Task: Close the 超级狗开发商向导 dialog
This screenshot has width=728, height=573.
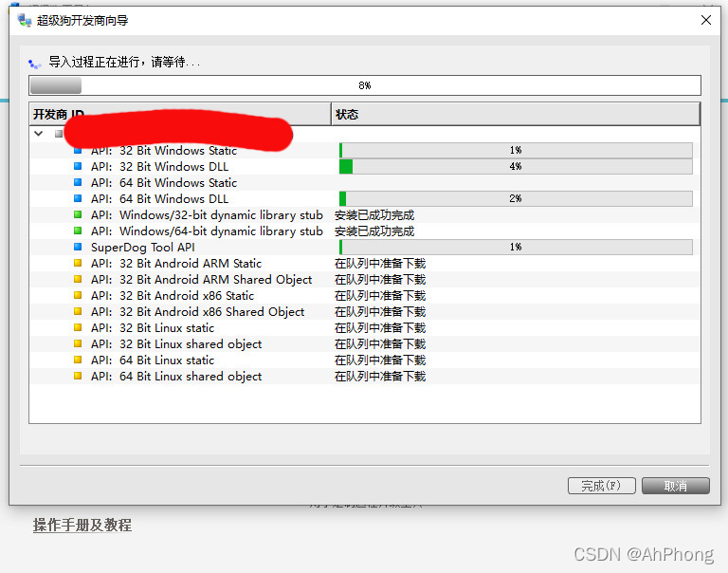Action: [x=705, y=20]
